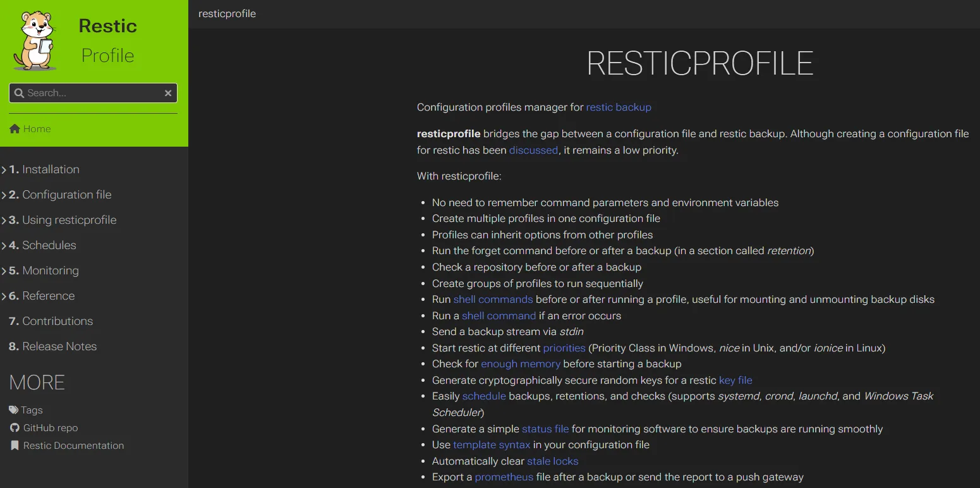Click 'Send a backup stream via stdin' text
980x488 pixels.
coord(507,332)
